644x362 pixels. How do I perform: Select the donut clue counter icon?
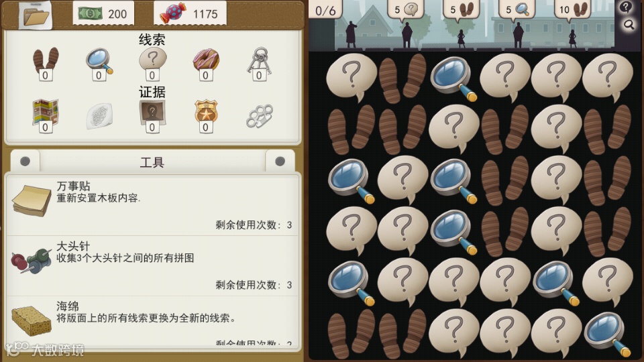(206, 63)
